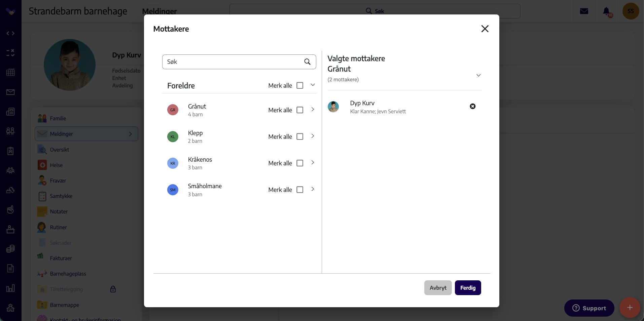Check Merk alle for all Foreldre
Screen dimensions: 644x321
[300, 86]
